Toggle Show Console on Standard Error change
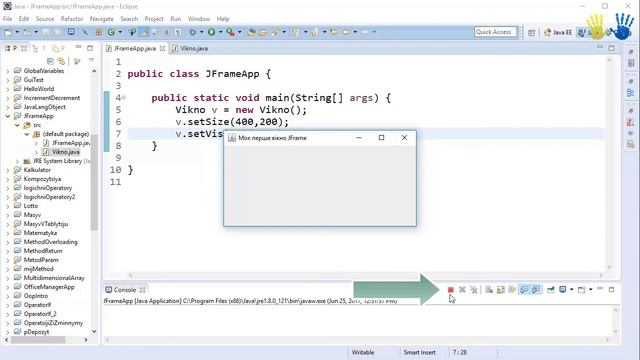The image size is (640, 360). [536, 289]
